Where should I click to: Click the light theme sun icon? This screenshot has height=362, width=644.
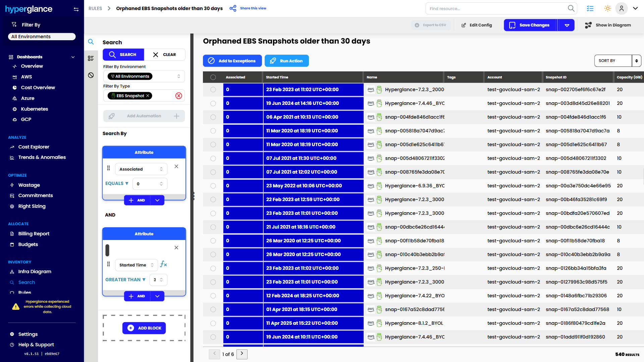pos(607,8)
